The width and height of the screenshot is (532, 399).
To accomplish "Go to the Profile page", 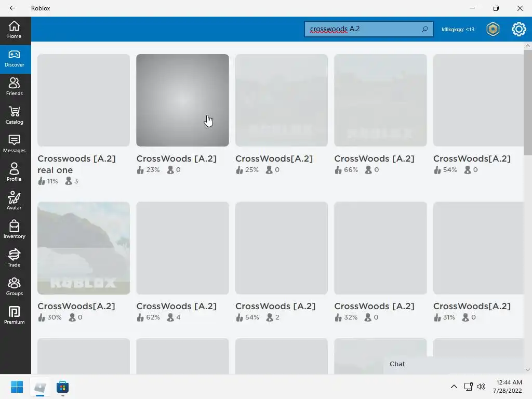I will [x=15, y=173].
